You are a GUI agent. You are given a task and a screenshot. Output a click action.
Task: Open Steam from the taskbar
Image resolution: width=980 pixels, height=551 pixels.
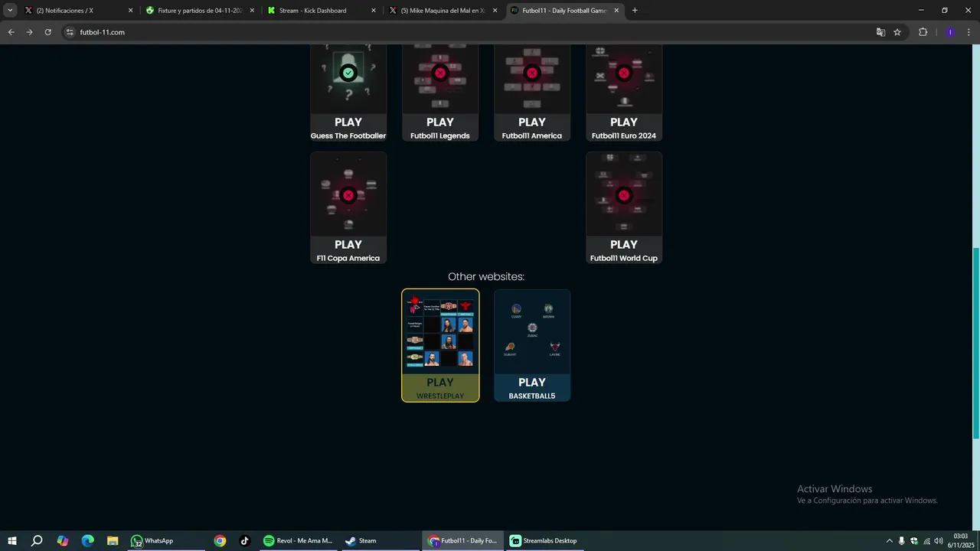point(379,540)
